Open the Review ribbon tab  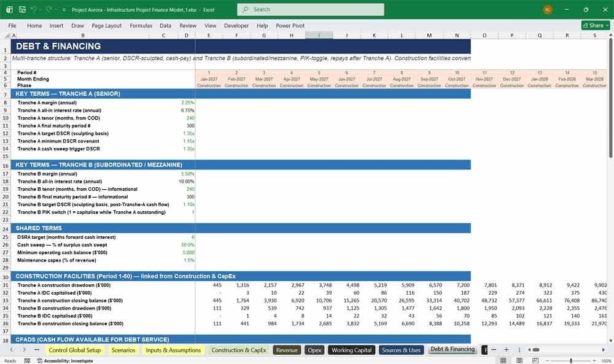click(x=188, y=25)
